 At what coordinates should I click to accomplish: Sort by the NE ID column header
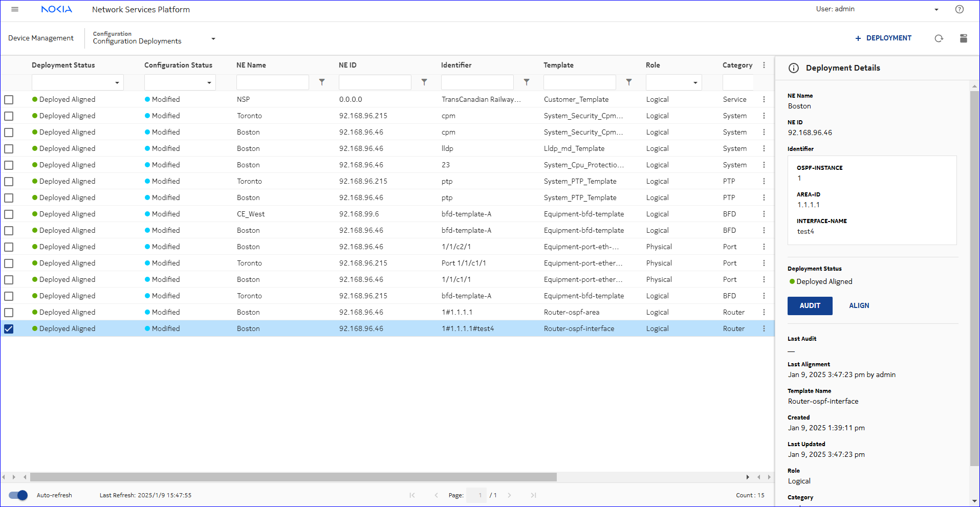[x=347, y=65]
